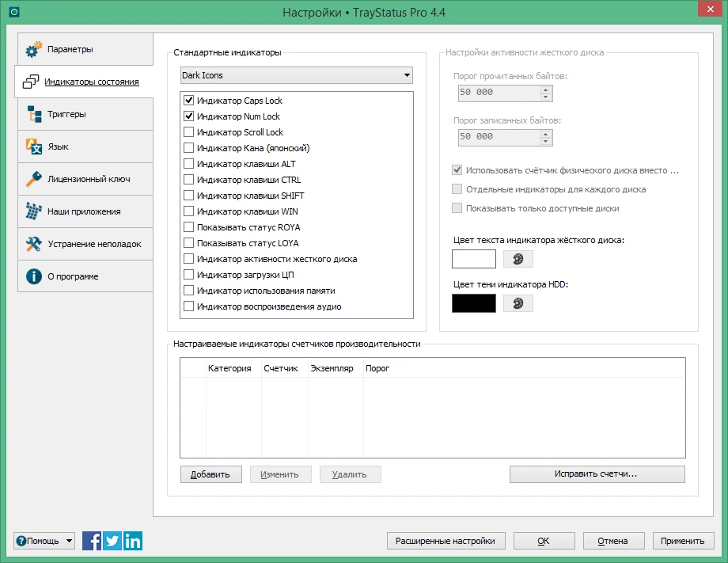Confirm with the OK button
This screenshot has height=563, width=728.
[544, 541]
